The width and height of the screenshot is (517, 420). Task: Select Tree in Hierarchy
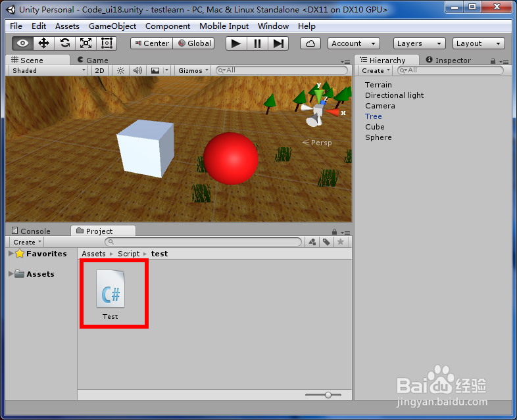[373, 116]
